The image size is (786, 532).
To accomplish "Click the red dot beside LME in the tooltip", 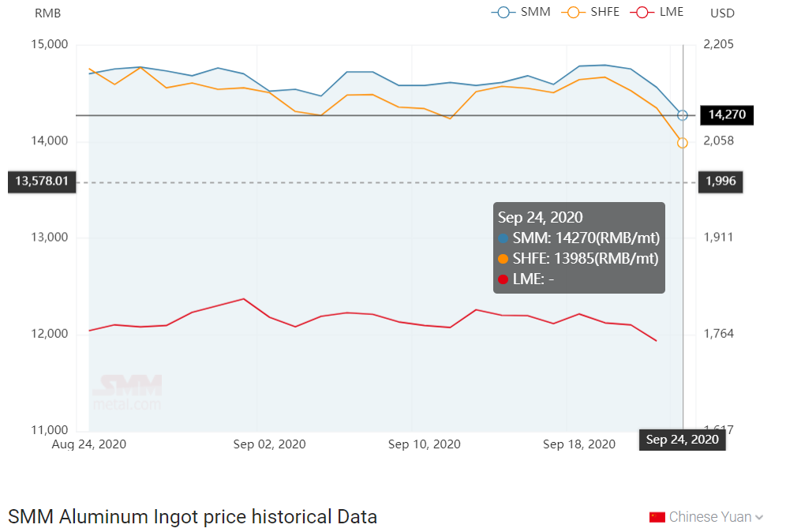I will click(503, 278).
